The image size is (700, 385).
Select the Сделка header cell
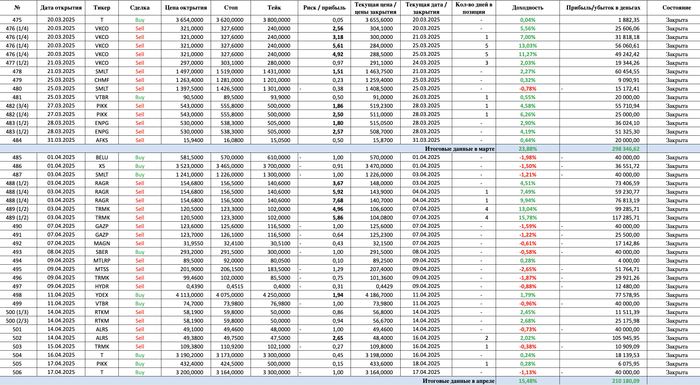tap(140, 8)
